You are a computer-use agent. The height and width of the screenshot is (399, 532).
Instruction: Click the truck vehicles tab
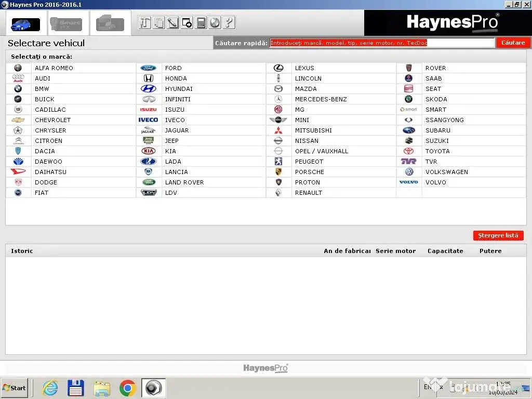click(110, 24)
